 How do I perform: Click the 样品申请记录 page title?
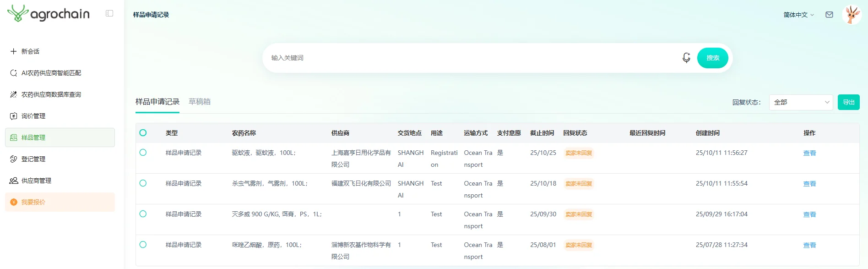(151, 15)
